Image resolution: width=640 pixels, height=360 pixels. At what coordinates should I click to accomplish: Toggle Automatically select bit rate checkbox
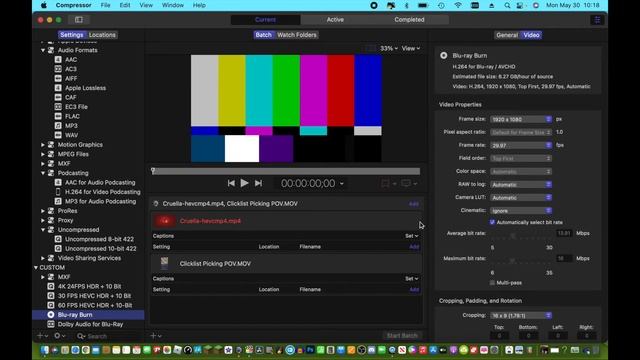click(x=492, y=222)
